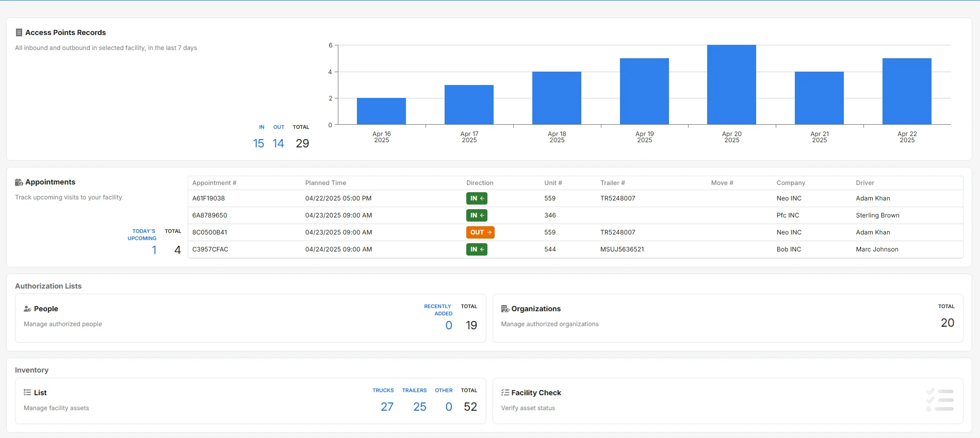The height and width of the screenshot is (438, 980).
Task: Click the Appointment # column header
Action: pos(214,183)
